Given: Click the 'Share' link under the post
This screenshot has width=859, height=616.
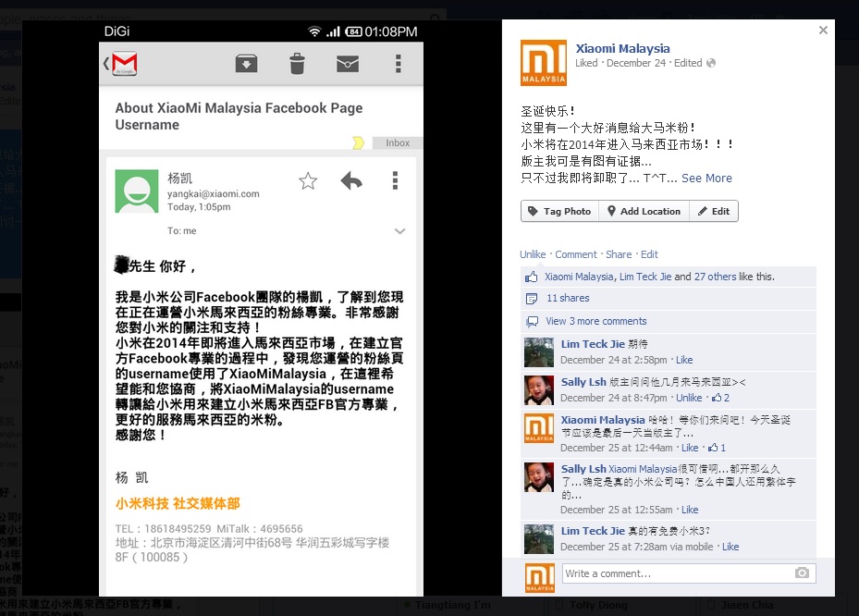Looking at the screenshot, I should tap(619, 254).
